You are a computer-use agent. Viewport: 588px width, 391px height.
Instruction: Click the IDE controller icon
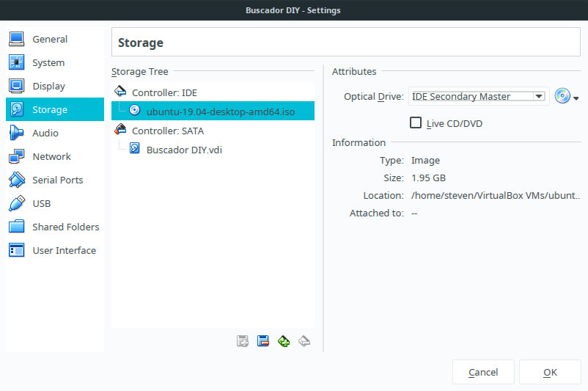pos(120,91)
